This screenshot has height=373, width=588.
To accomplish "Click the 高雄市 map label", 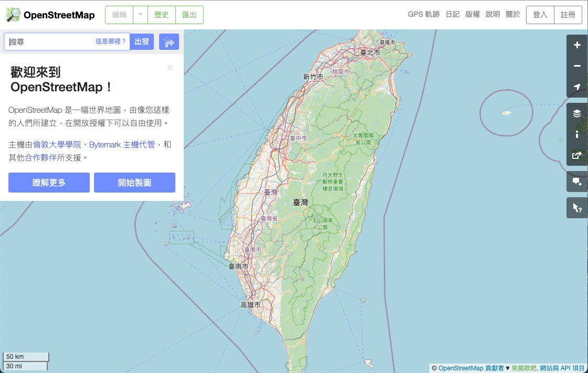I will 250,305.
